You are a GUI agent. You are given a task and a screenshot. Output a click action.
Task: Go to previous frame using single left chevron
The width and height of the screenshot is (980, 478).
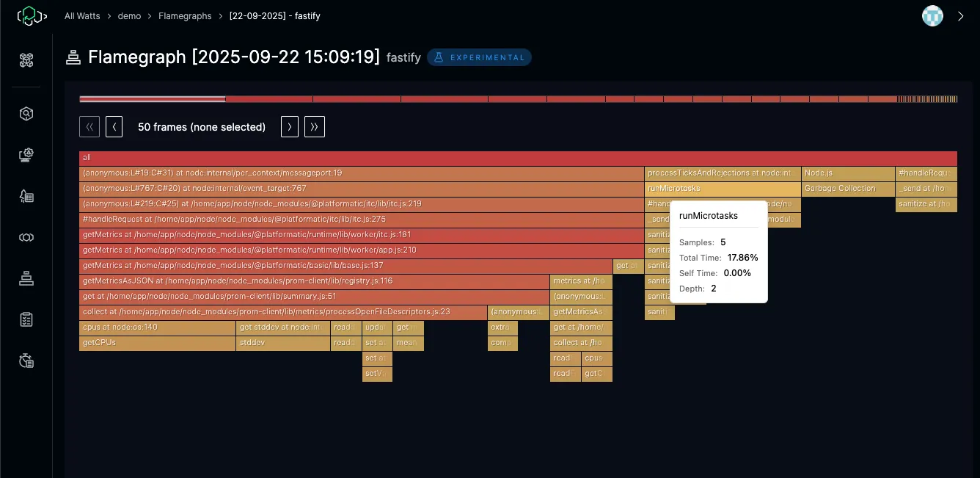pyautogui.click(x=114, y=127)
